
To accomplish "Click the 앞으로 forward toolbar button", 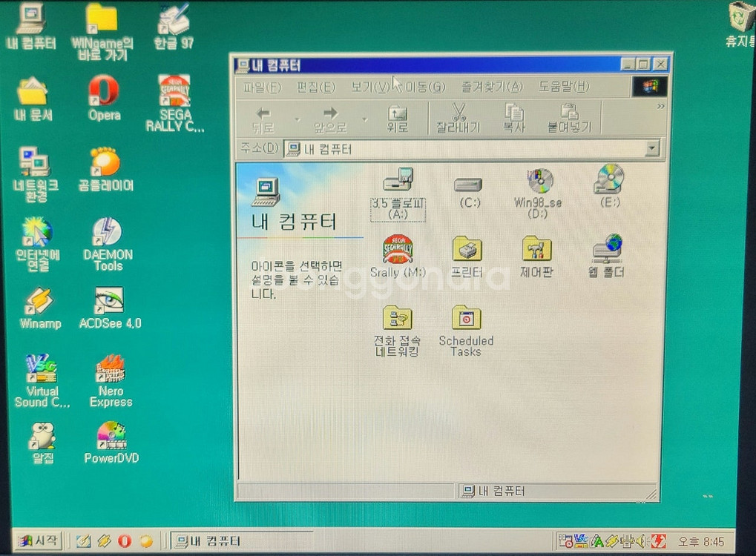I will point(331,119).
